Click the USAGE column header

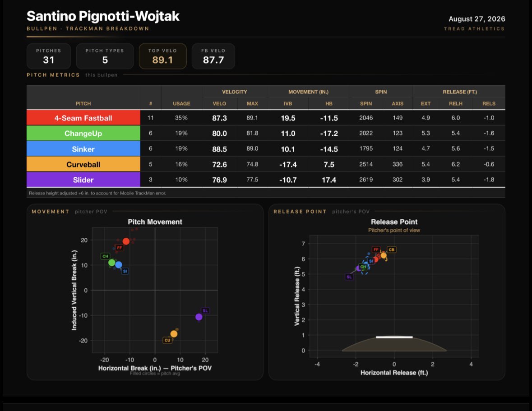pos(181,104)
